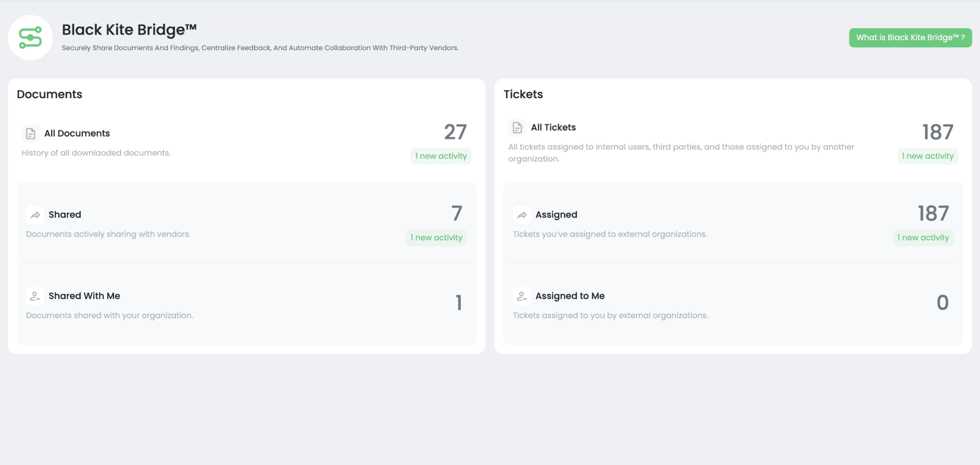Select the All Documents file icon
This screenshot has width=980, height=465.
(x=31, y=133)
